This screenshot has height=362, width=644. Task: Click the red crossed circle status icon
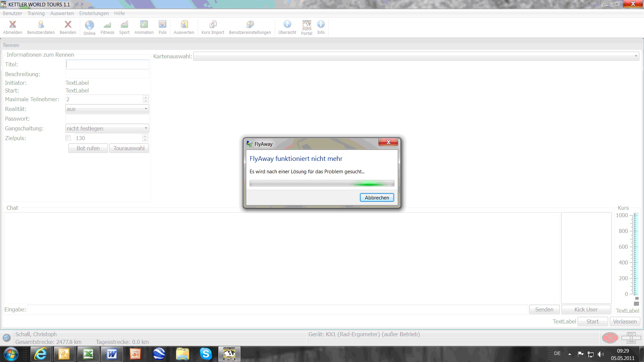610,338
